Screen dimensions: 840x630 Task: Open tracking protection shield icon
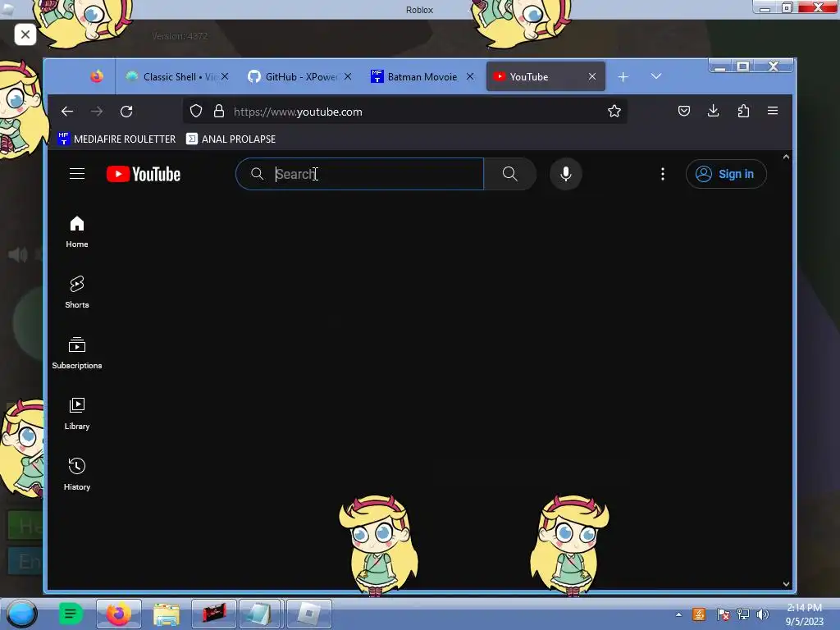pos(196,111)
